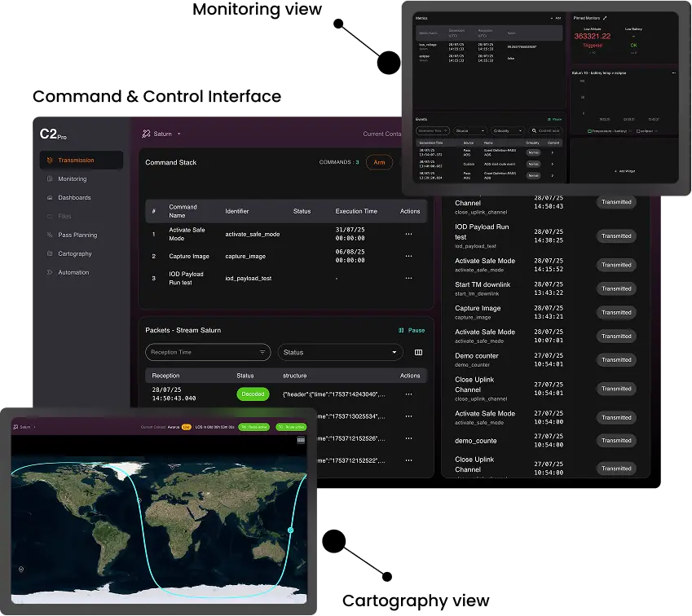Image resolution: width=692 pixels, height=616 pixels.
Task: Click the Pass Planning sidebar icon
Action: click(x=51, y=235)
